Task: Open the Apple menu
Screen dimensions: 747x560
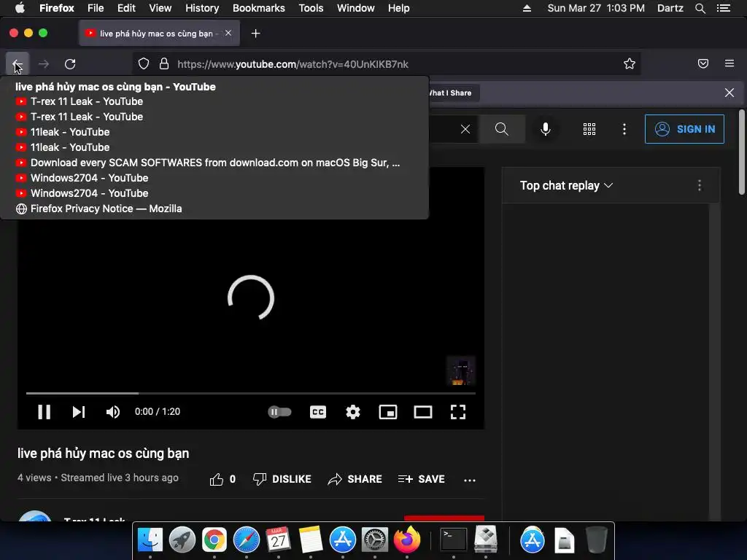Action: click(20, 7)
